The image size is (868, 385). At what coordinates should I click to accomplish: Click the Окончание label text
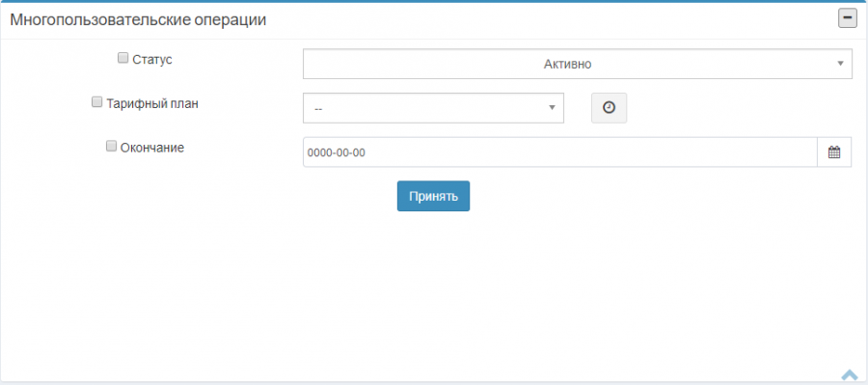[x=152, y=148]
